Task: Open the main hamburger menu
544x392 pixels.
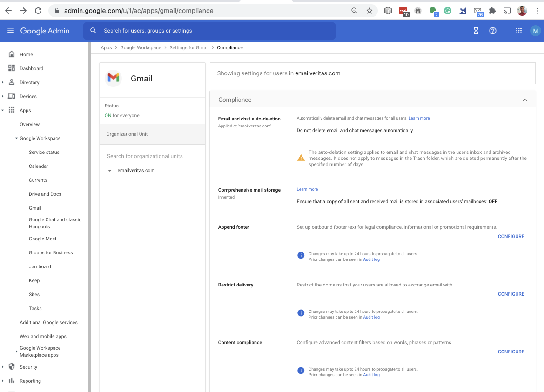Action: click(11, 31)
